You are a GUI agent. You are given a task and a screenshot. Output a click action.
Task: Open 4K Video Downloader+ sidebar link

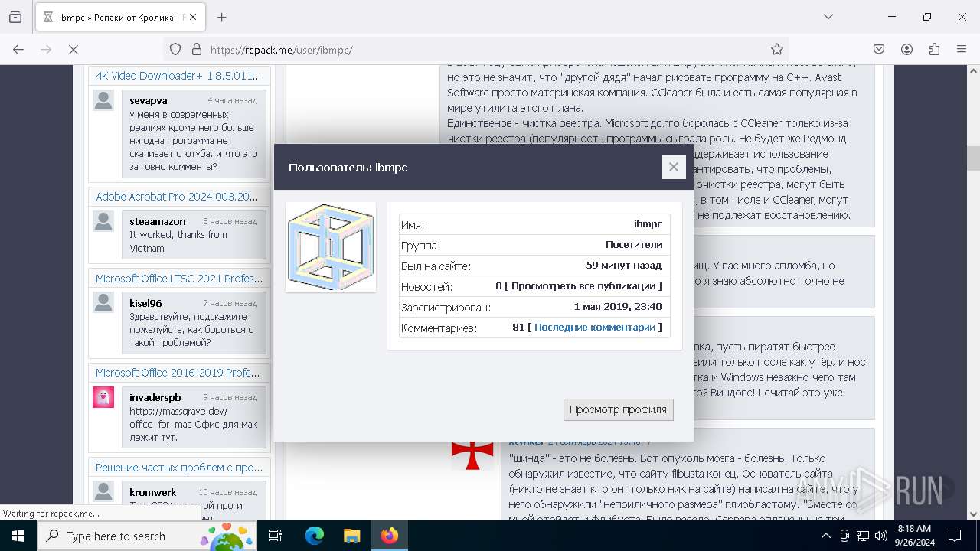pyautogui.click(x=178, y=76)
